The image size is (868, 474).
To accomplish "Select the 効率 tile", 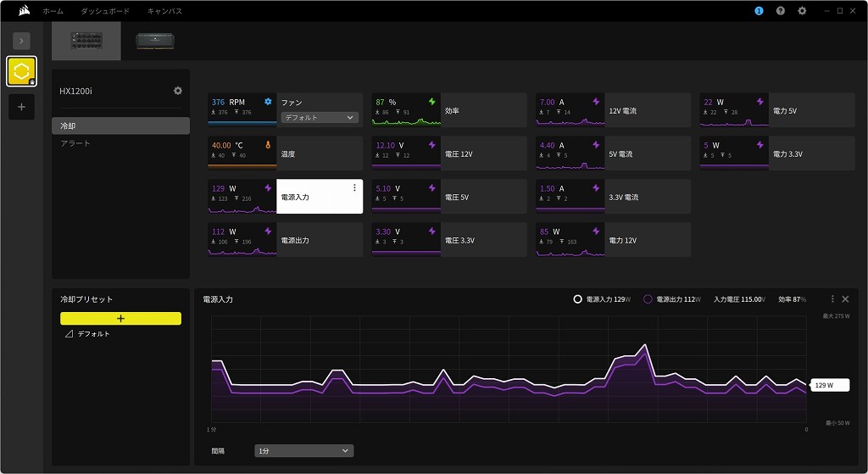I will pyautogui.click(x=449, y=110).
